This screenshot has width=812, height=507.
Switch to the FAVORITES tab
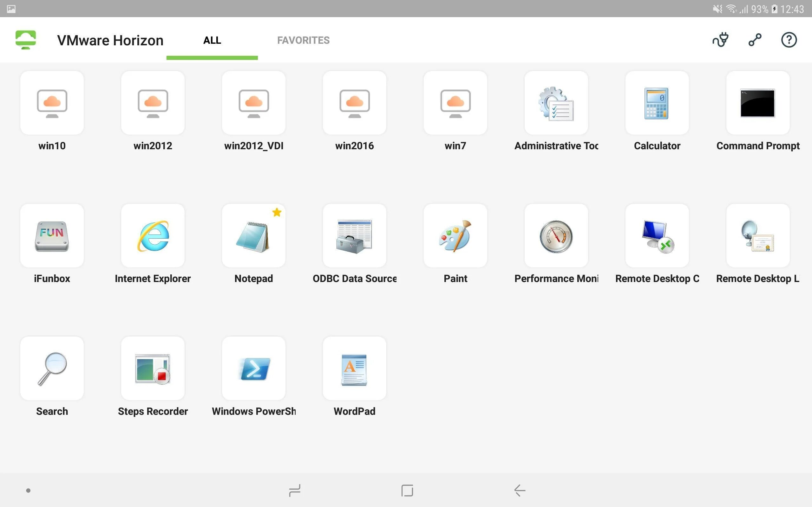click(x=303, y=40)
